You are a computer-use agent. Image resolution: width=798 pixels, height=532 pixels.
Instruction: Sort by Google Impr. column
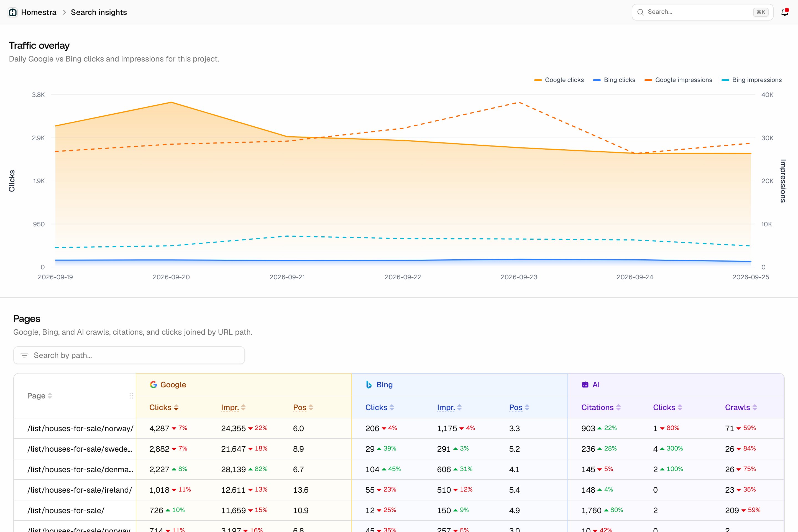click(x=233, y=407)
